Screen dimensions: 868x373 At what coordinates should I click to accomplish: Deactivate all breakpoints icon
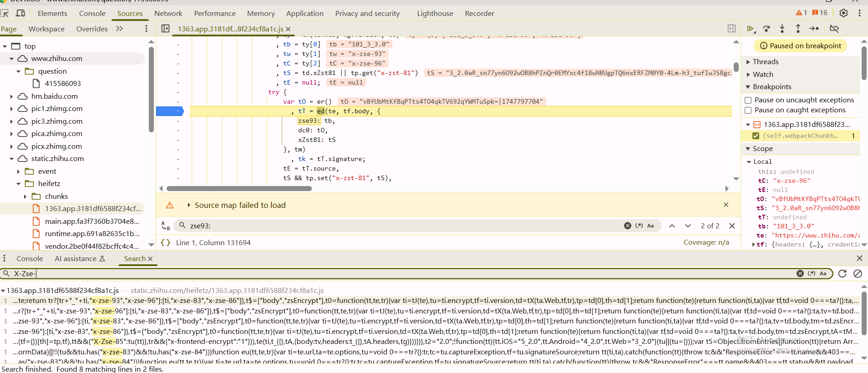coord(834,29)
